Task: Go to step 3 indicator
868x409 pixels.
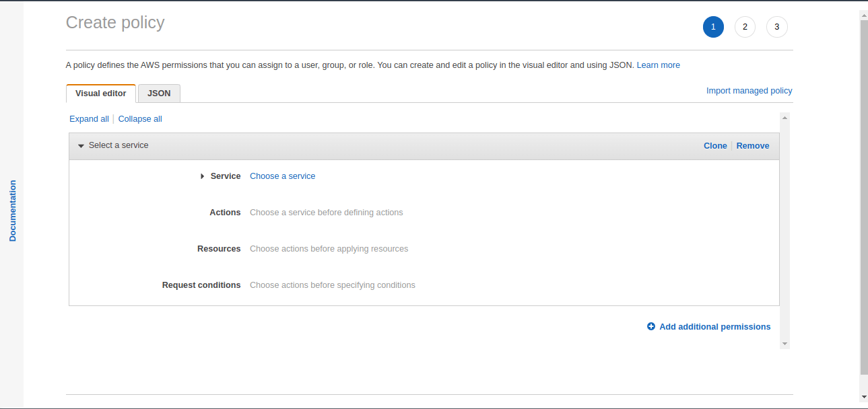Action: coord(777,27)
